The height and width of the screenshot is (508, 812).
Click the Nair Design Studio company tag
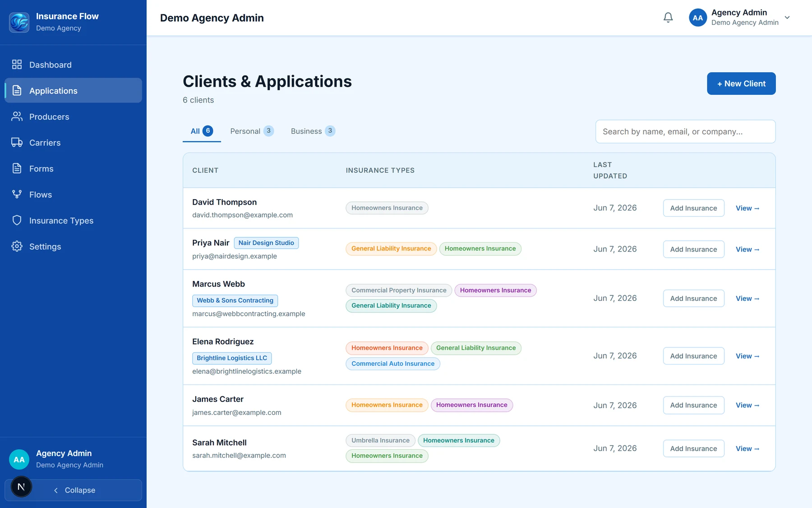coord(266,242)
